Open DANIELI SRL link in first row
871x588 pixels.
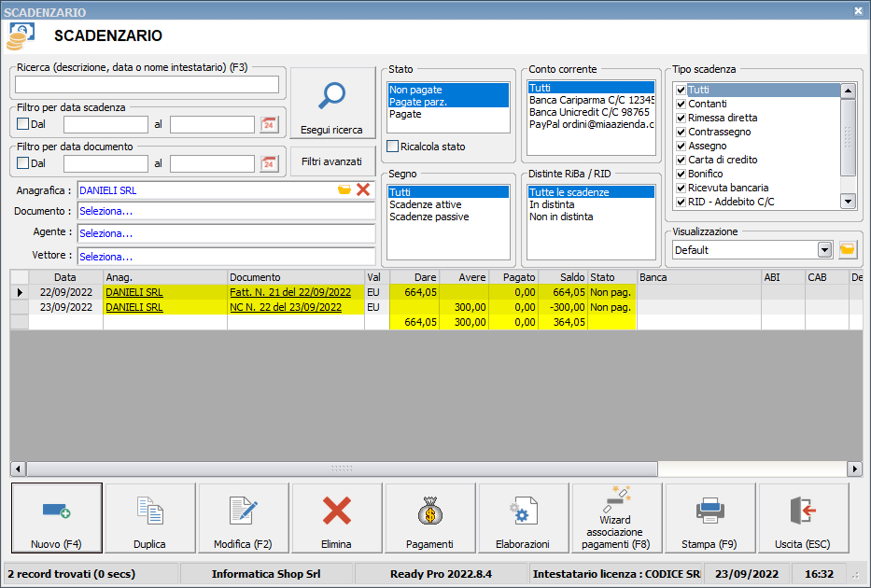click(x=133, y=292)
